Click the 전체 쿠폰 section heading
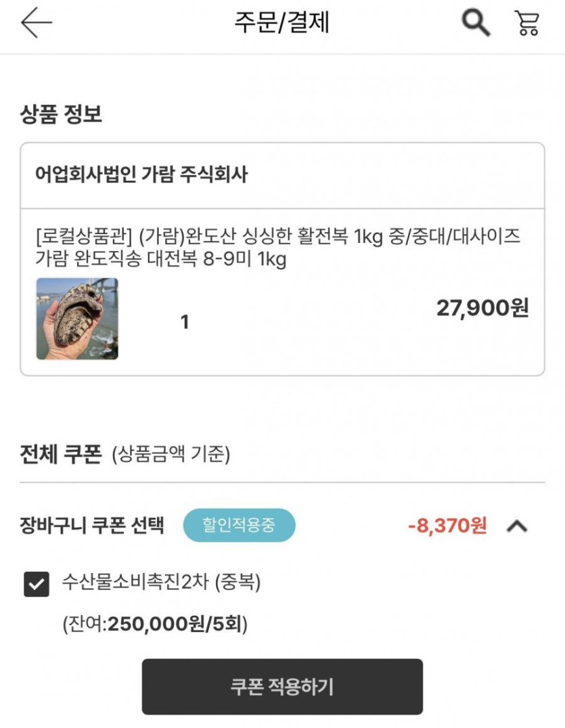This screenshot has width=565, height=728. [61, 453]
